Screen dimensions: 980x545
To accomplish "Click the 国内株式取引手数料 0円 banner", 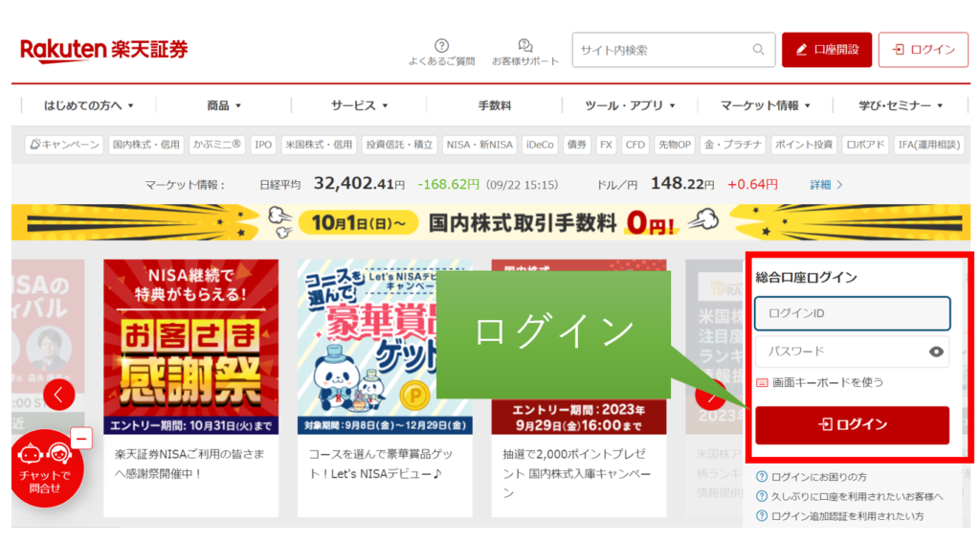I will [x=491, y=222].
